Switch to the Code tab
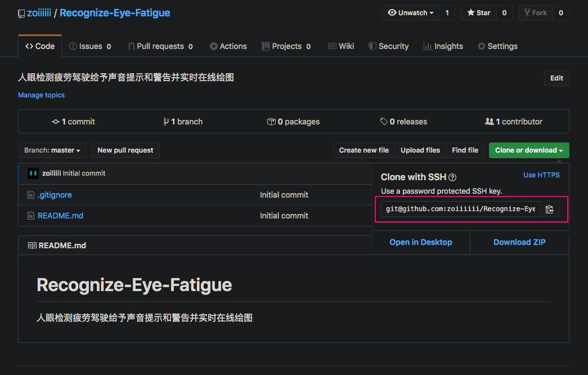 (x=40, y=46)
